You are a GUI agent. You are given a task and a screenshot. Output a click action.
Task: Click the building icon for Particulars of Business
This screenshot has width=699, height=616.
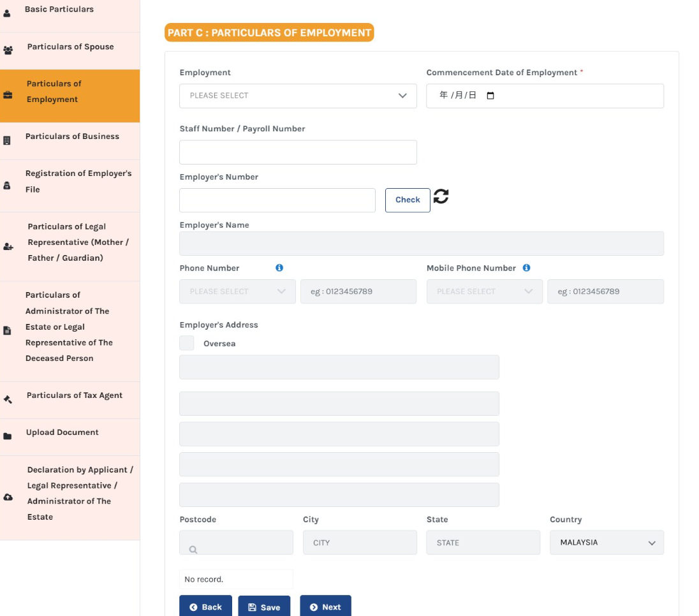[x=6, y=141]
